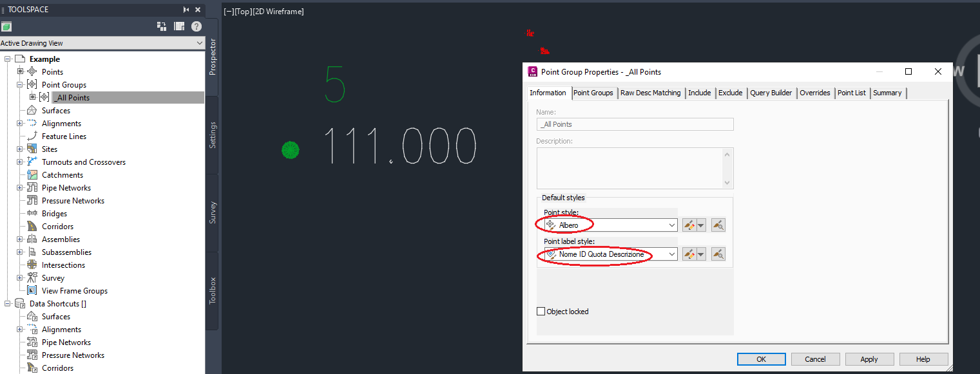Select the Settings vertical Toolspace tab

coord(213,135)
